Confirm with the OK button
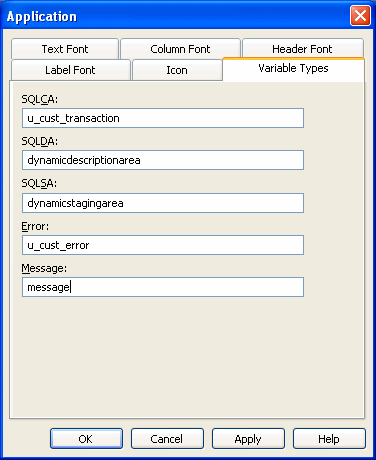This screenshot has width=376, height=460. [86, 439]
